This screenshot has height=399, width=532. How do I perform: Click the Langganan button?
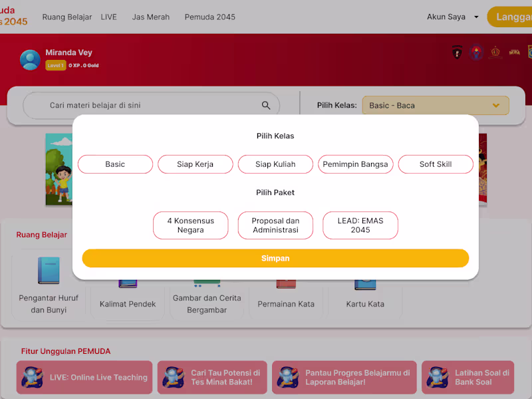(x=509, y=17)
